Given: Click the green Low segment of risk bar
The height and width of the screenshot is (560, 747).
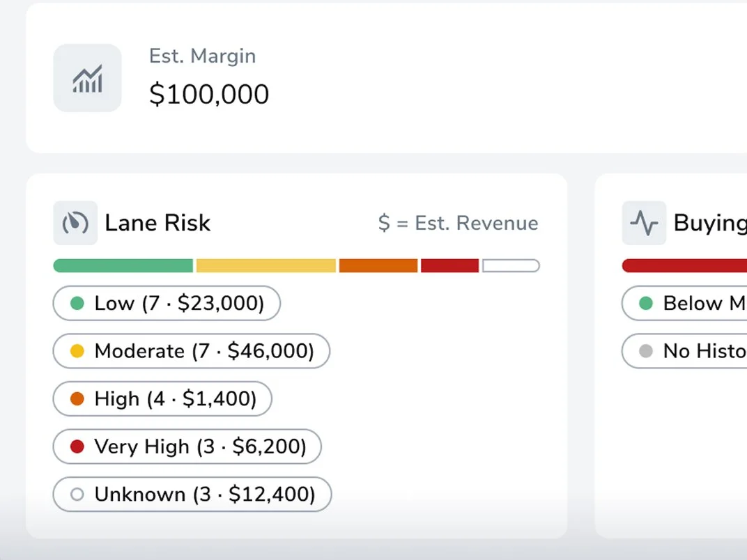Looking at the screenshot, I should click(x=123, y=265).
